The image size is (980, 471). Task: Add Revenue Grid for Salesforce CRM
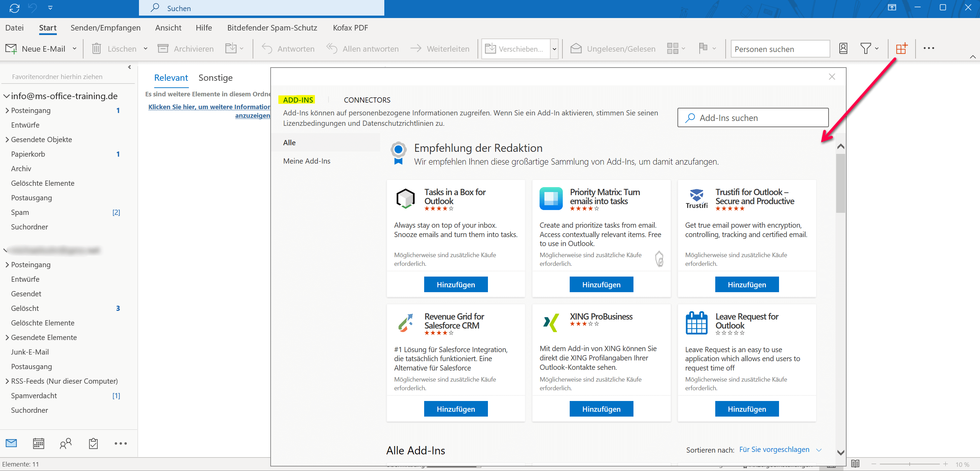(455, 409)
